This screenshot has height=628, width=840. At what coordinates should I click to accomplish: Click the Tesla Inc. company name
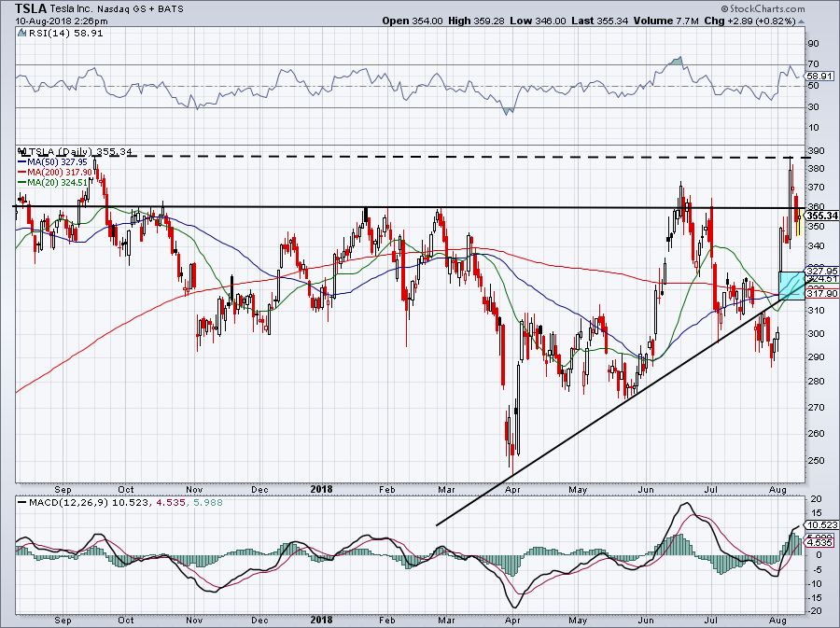73,9
